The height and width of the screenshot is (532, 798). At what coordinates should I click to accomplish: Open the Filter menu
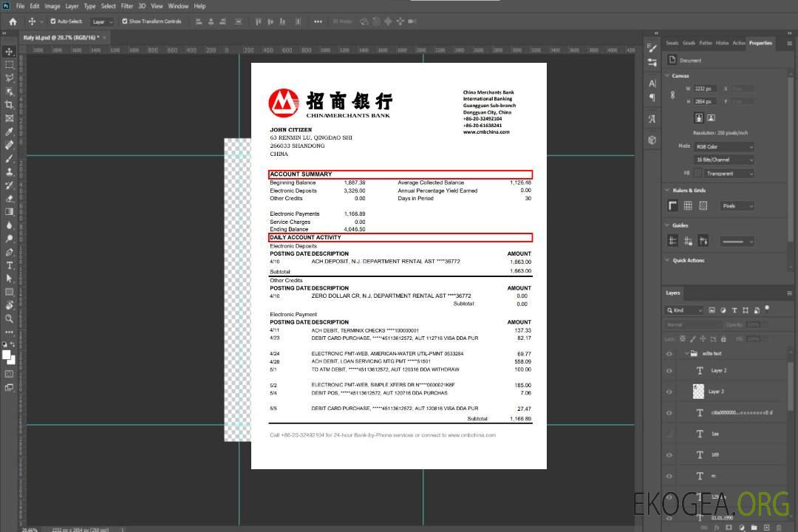tap(127, 6)
